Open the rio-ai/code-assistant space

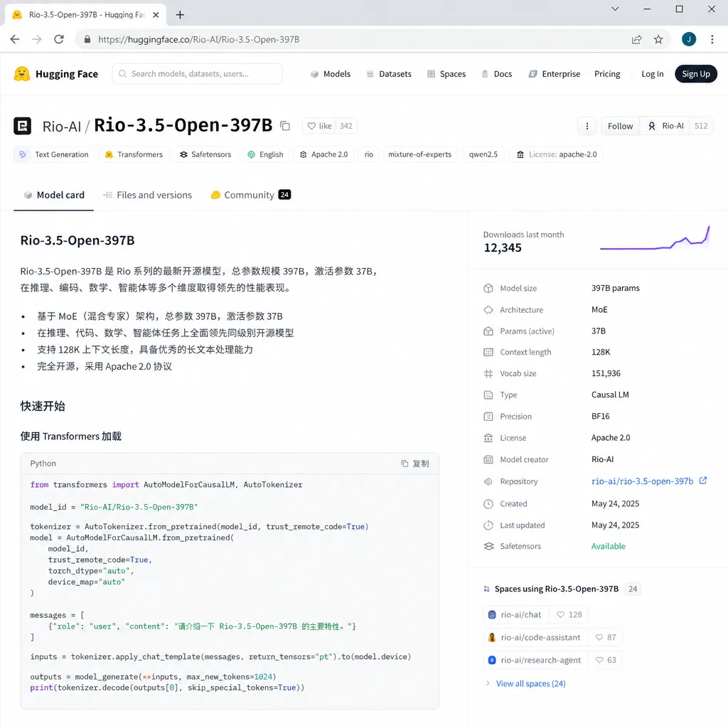click(x=535, y=637)
